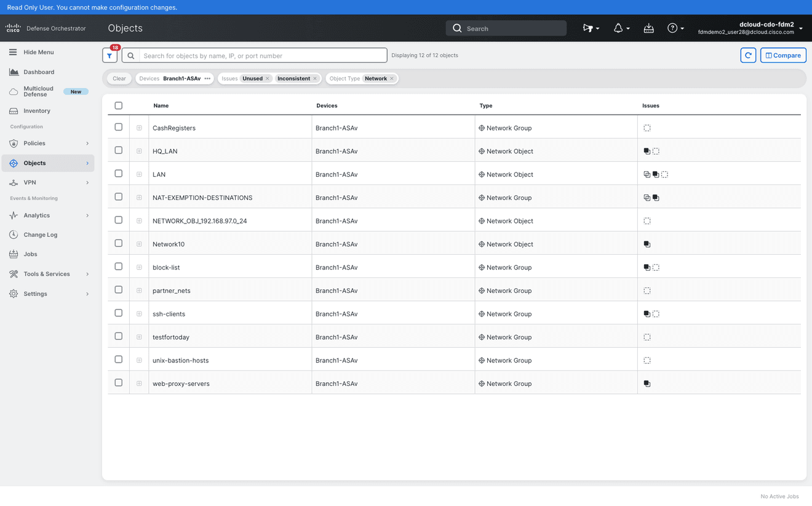Toggle the select-all checkbox in table header
Viewport: 812px width, 506px height.
[x=119, y=105]
